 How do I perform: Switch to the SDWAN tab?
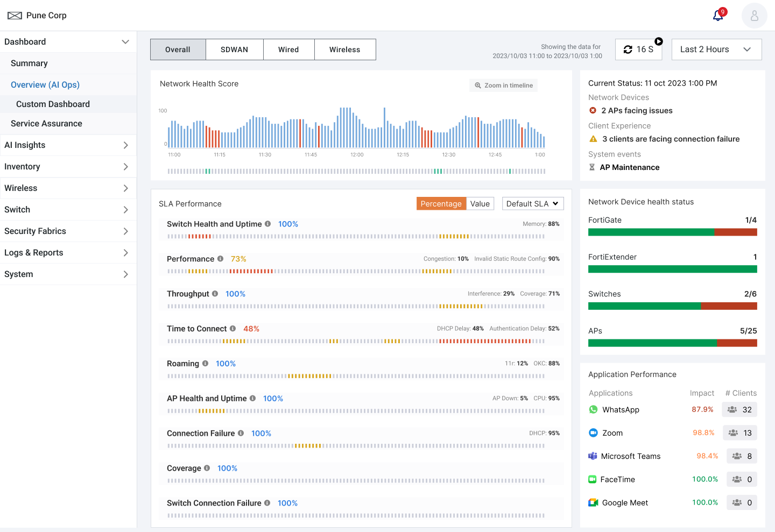tap(234, 49)
